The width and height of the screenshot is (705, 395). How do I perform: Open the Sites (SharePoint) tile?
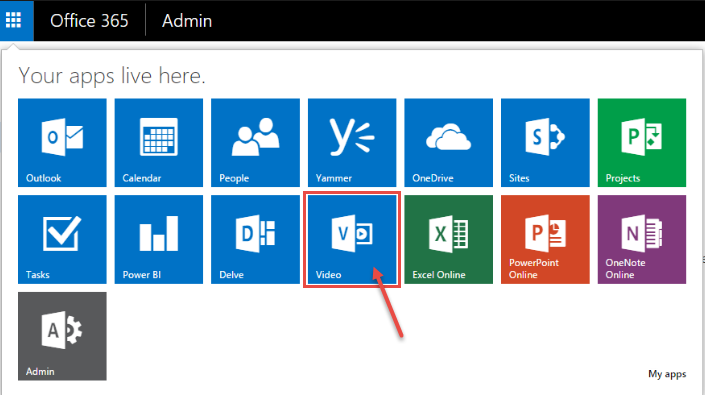545,142
